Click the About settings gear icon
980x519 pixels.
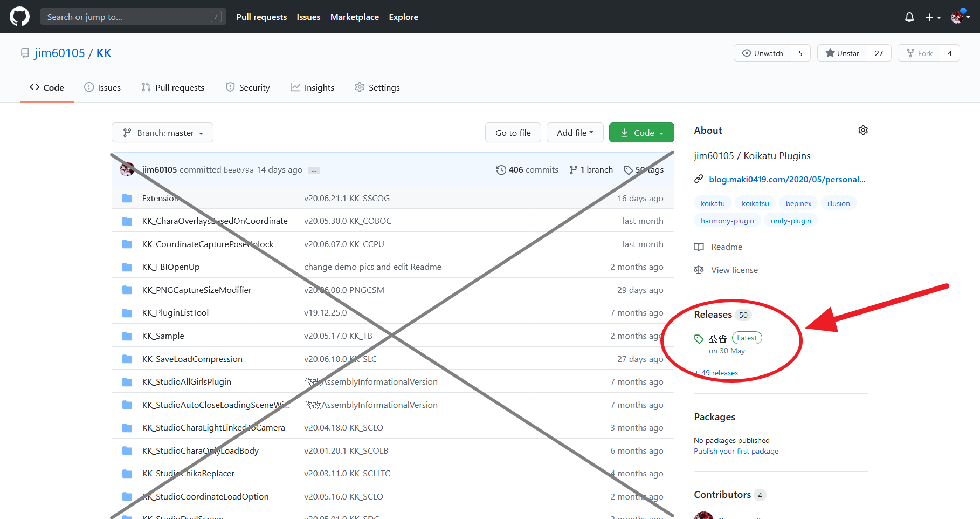(x=862, y=131)
